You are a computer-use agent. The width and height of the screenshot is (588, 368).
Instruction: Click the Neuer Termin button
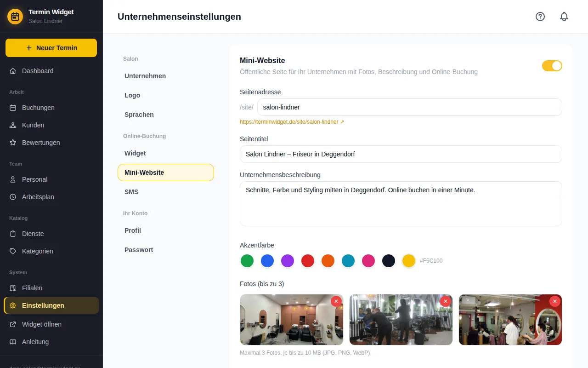pyautogui.click(x=51, y=48)
